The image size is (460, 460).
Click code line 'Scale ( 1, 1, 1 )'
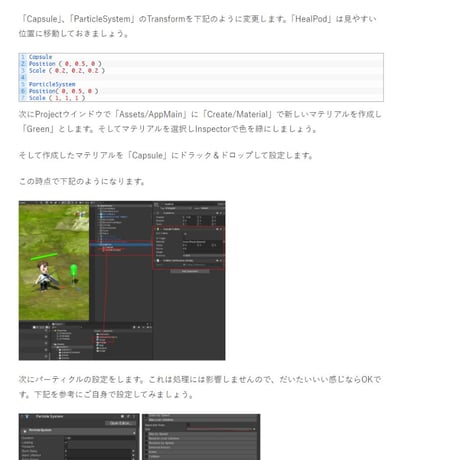[57, 98]
